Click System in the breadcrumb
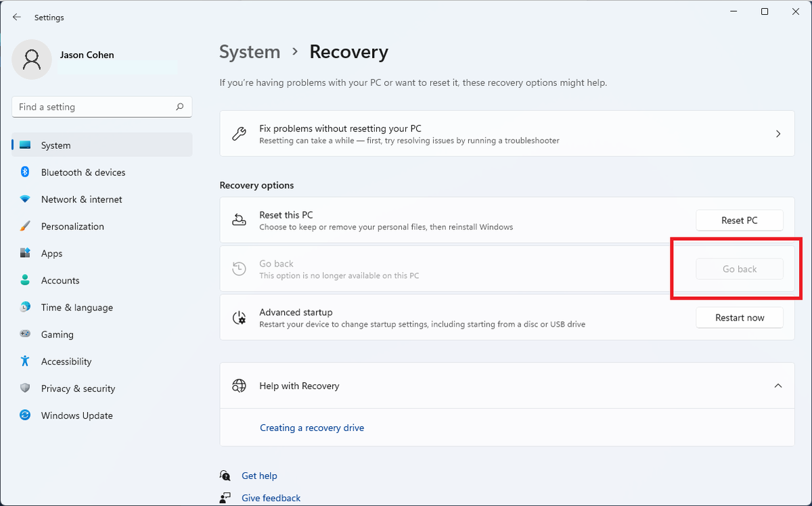This screenshot has width=812, height=506. click(250, 52)
